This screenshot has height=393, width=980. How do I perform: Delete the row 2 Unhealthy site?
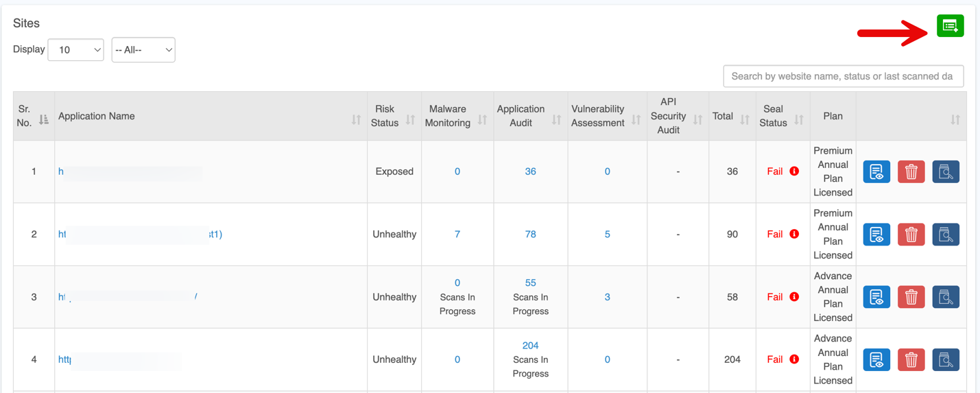911,235
